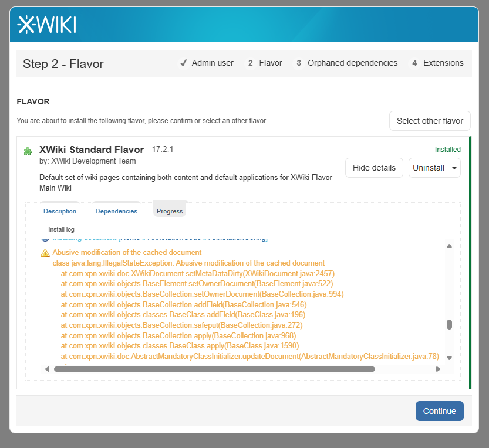The image size is (489, 448).
Task: Click the Select other flavor button
Action: coord(430,121)
